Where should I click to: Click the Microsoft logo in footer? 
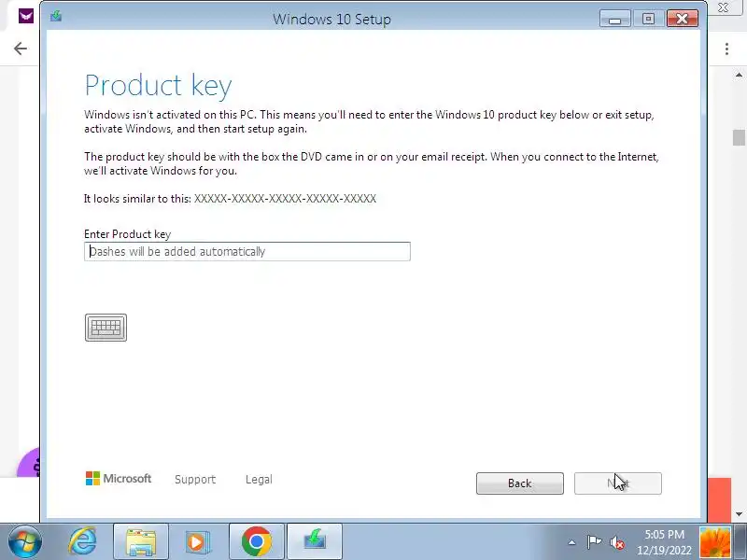click(119, 479)
